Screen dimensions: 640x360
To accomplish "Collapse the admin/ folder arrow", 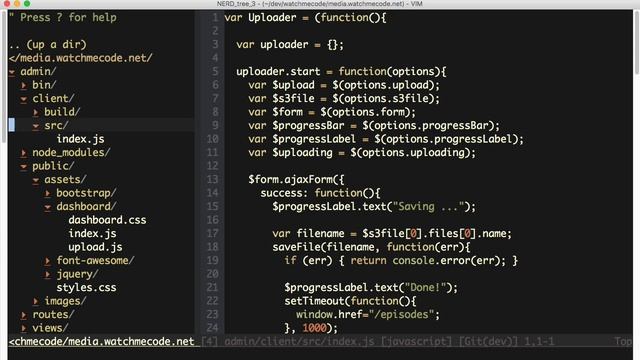I will pyautogui.click(x=12, y=72).
